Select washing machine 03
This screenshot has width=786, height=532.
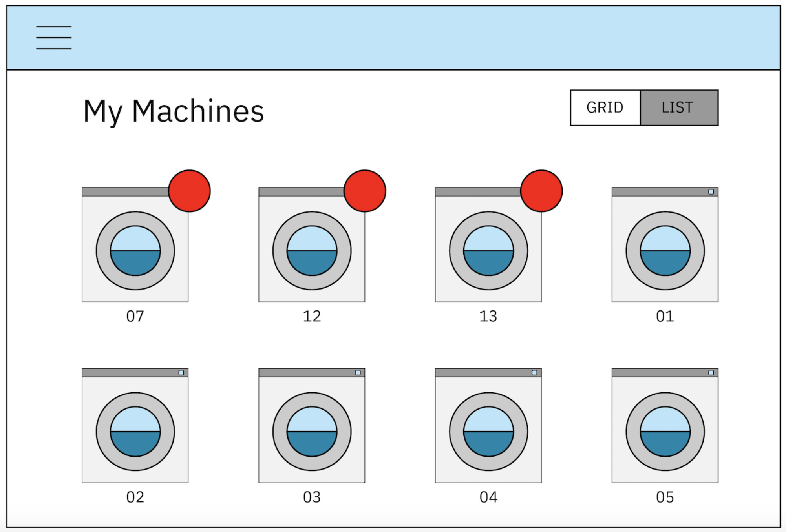coord(312,431)
